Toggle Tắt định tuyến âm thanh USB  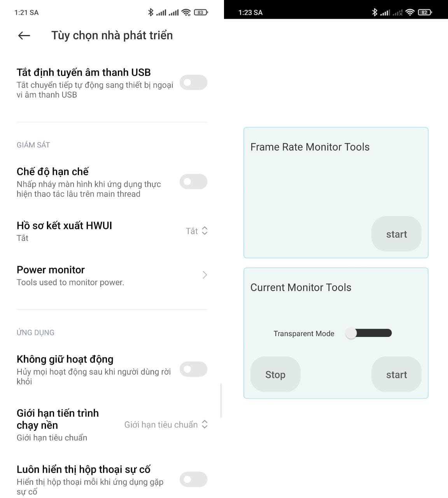tap(193, 82)
